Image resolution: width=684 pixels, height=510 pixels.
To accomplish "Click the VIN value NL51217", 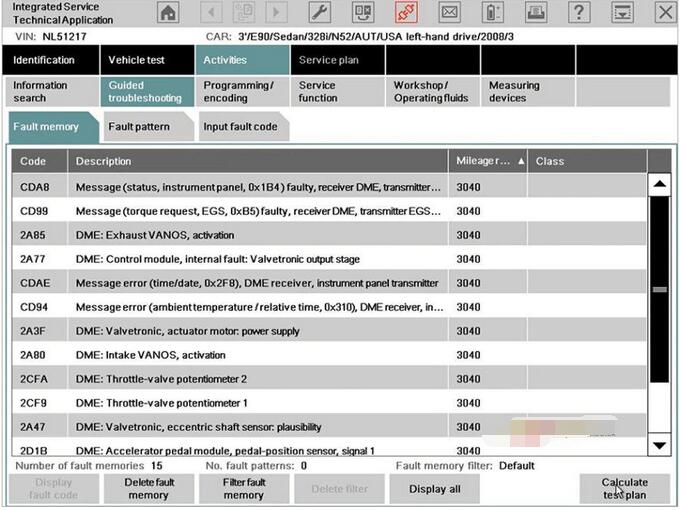I will coord(64,37).
